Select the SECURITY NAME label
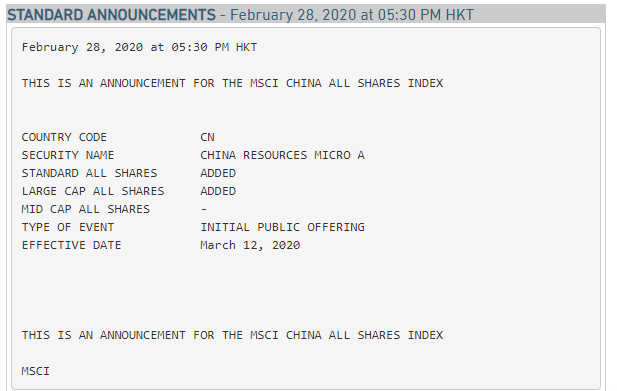 (x=68, y=155)
